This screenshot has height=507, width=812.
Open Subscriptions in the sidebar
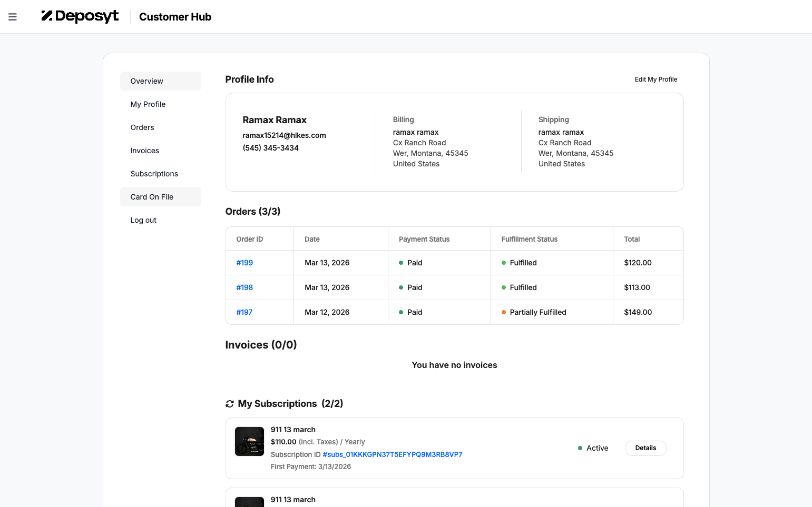click(161, 174)
